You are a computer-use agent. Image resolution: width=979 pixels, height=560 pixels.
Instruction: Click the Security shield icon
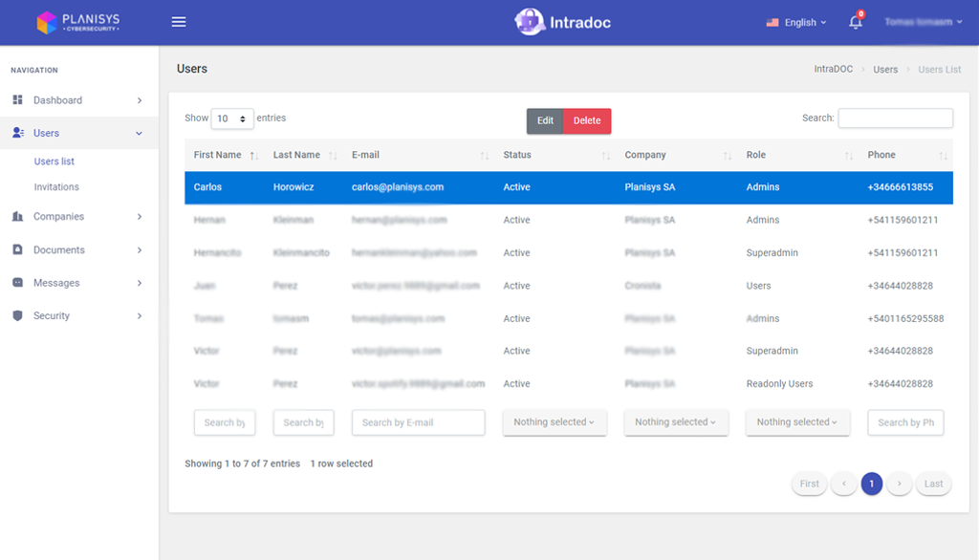17,316
